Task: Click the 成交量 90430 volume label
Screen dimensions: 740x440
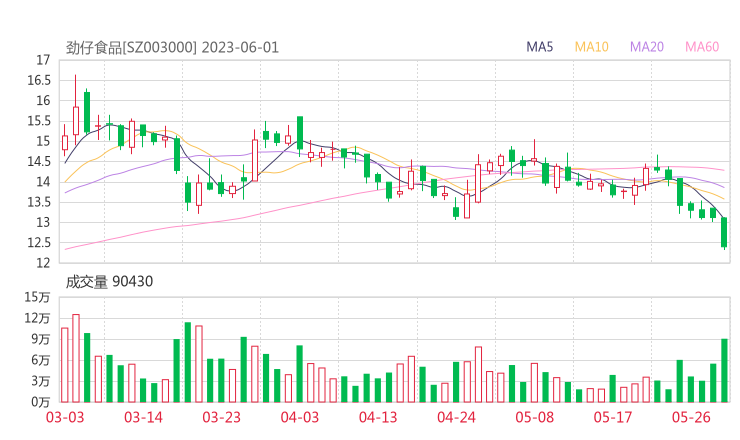Action: (x=109, y=281)
